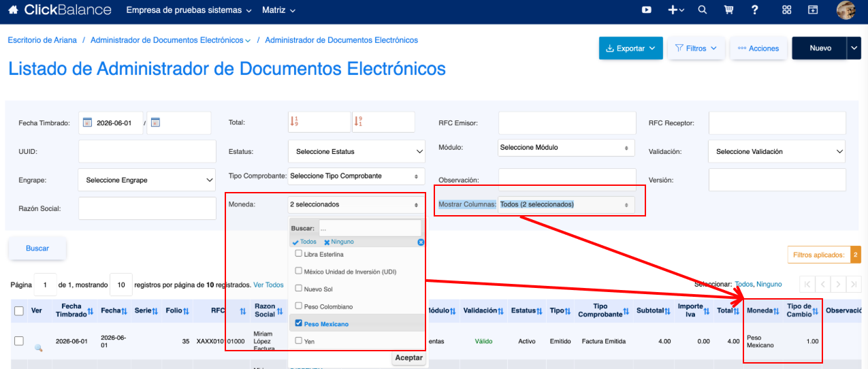Select Ninguno in Moneda list
This screenshot has width=868, height=369.
coord(338,242)
